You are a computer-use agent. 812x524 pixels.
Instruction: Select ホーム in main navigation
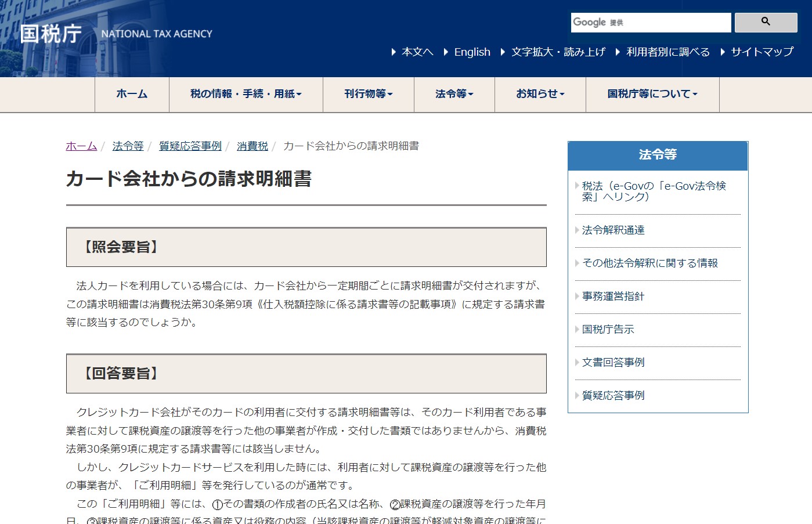coord(132,94)
